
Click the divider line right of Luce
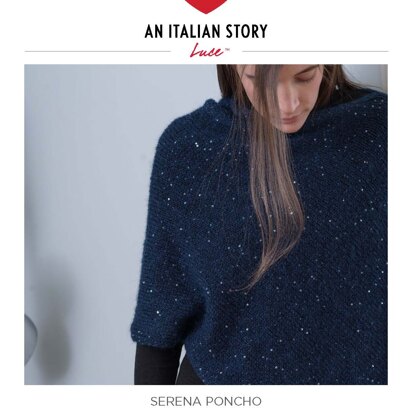(x=315, y=52)
